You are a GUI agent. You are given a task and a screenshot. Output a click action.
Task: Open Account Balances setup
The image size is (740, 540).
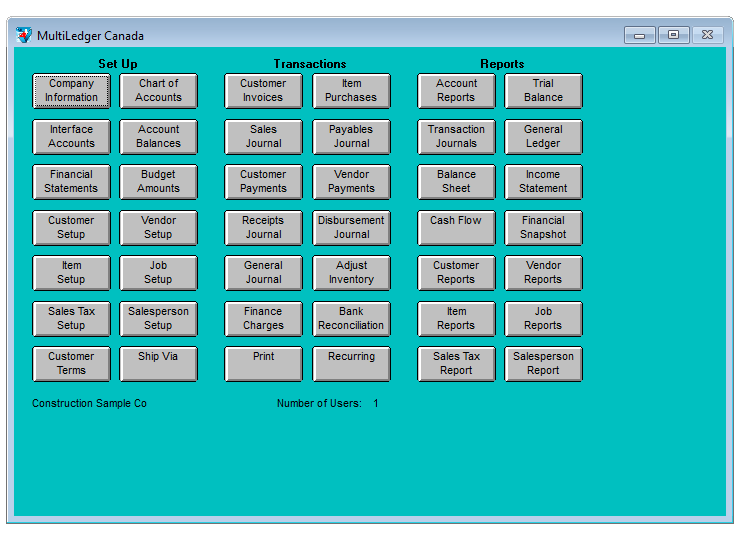pyautogui.click(x=159, y=136)
